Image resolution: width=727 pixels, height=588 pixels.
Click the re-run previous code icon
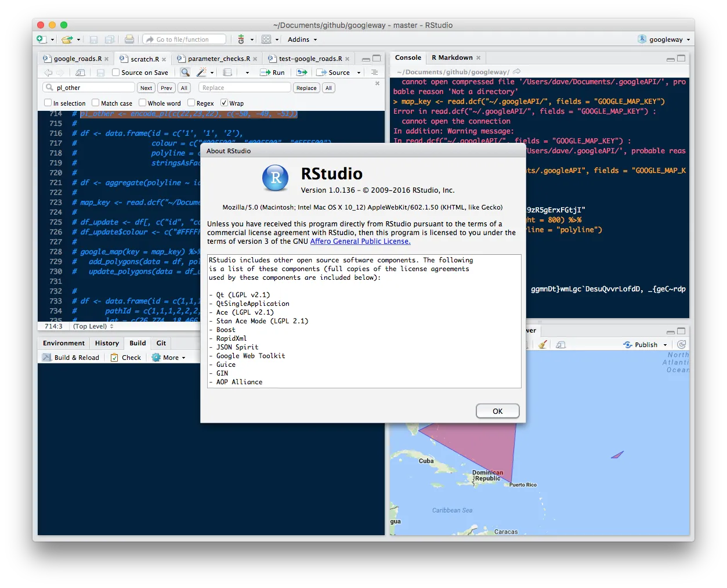pos(302,73)
